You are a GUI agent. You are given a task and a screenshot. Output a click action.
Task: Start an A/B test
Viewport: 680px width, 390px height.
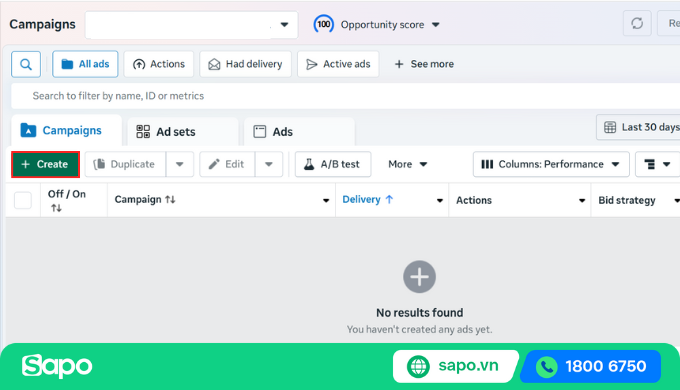click(333, 164)
